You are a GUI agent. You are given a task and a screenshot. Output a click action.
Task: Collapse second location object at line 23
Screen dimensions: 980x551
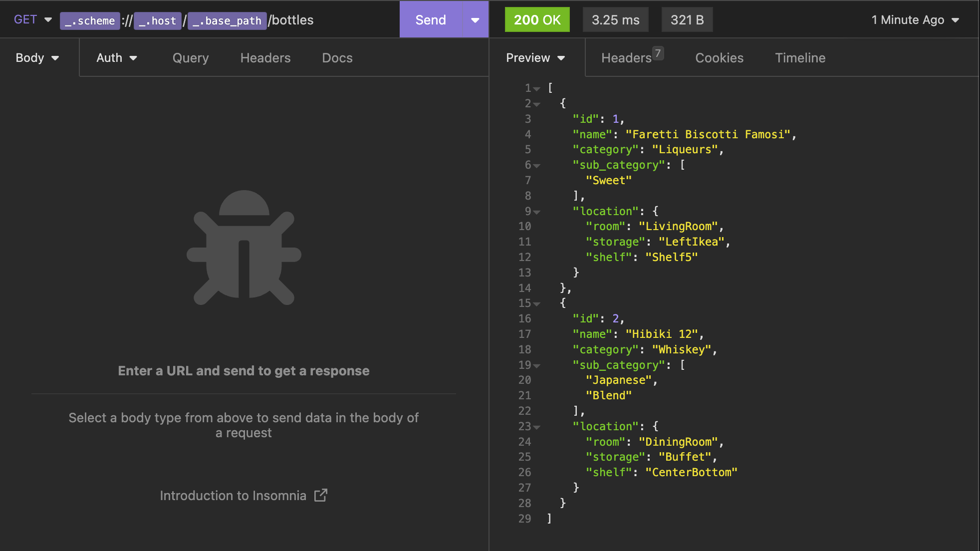click(537, 427)
